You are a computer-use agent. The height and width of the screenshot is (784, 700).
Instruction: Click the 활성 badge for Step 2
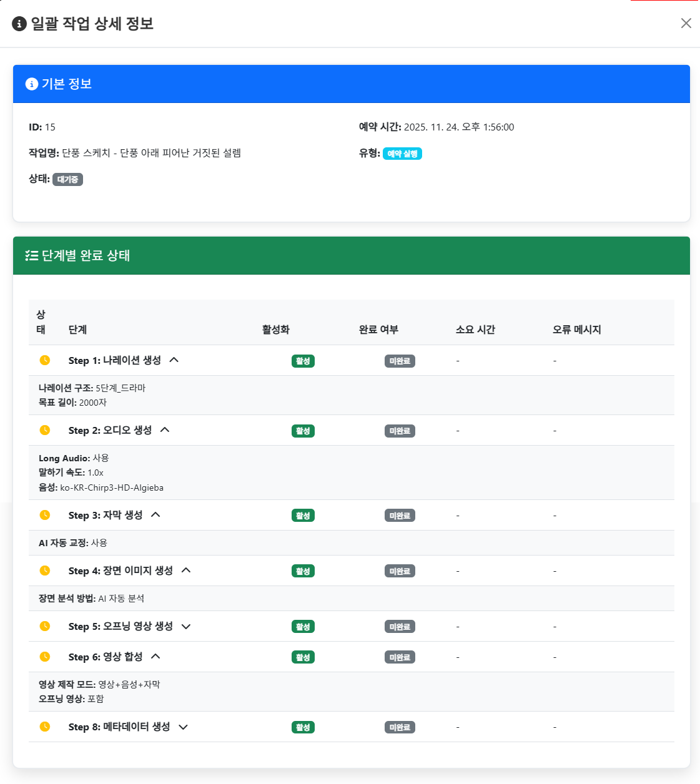tap(303, 431)
